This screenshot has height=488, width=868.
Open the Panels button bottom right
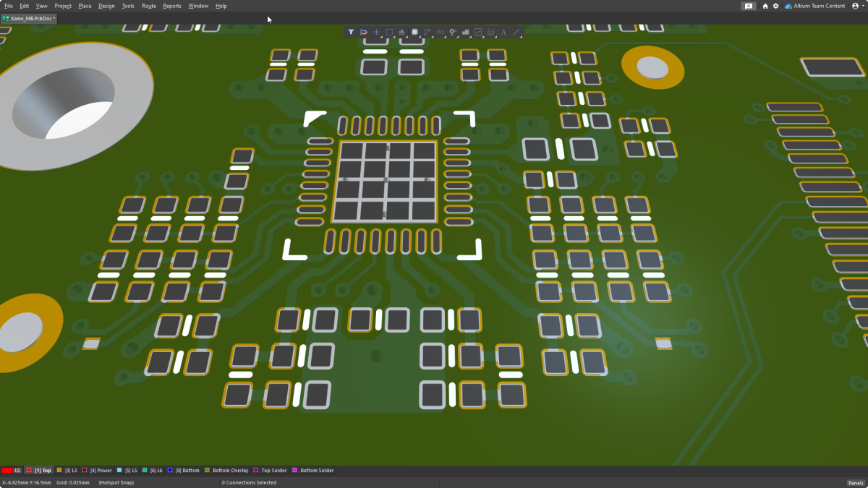[x=856, y=482]
